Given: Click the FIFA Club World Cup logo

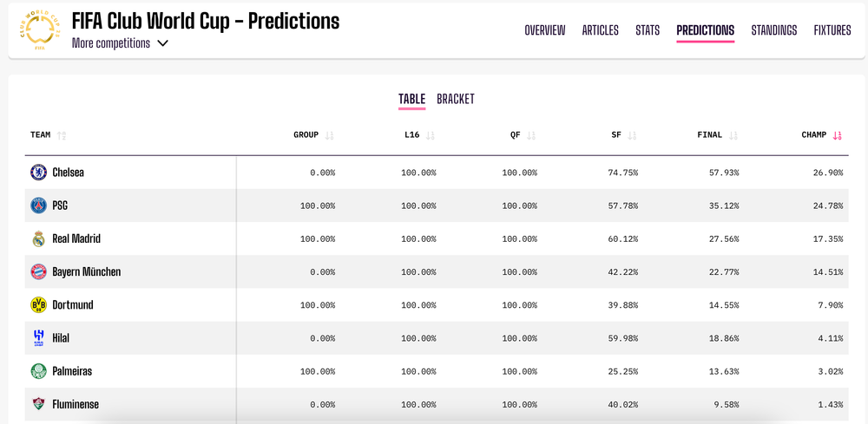Looking at the screenshot, I should 40,31.
